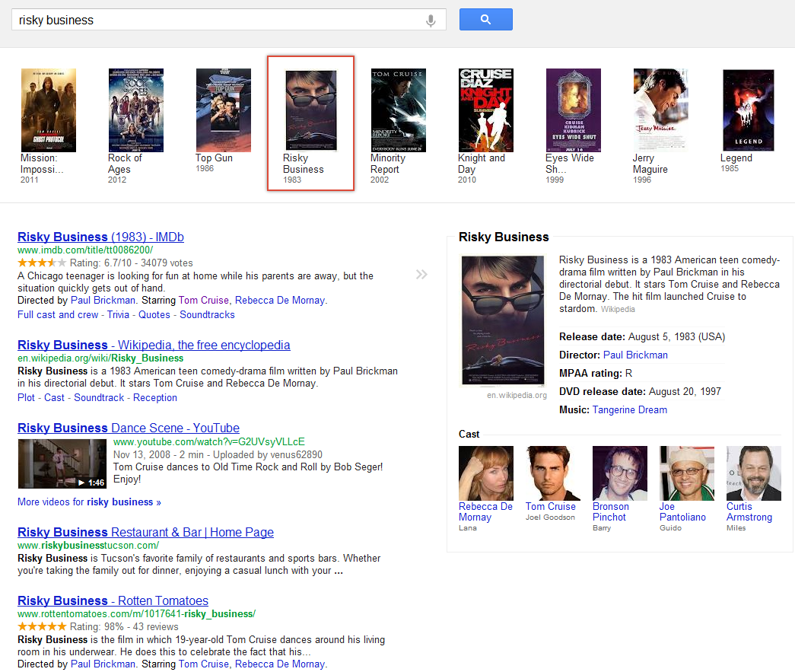Open the Trivia sitelink
The width and height of the screenshot is (795, 672).
coord(118,314)
